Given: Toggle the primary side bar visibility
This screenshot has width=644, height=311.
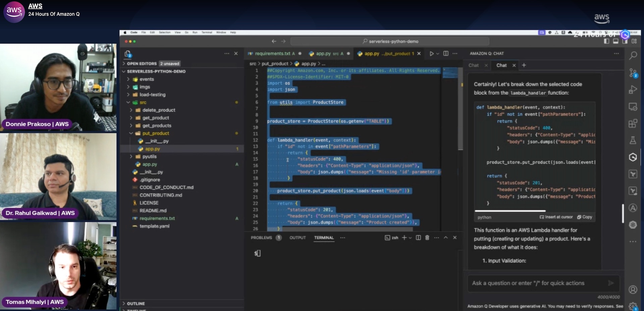Looking at the screenshot, I should 606,41.
